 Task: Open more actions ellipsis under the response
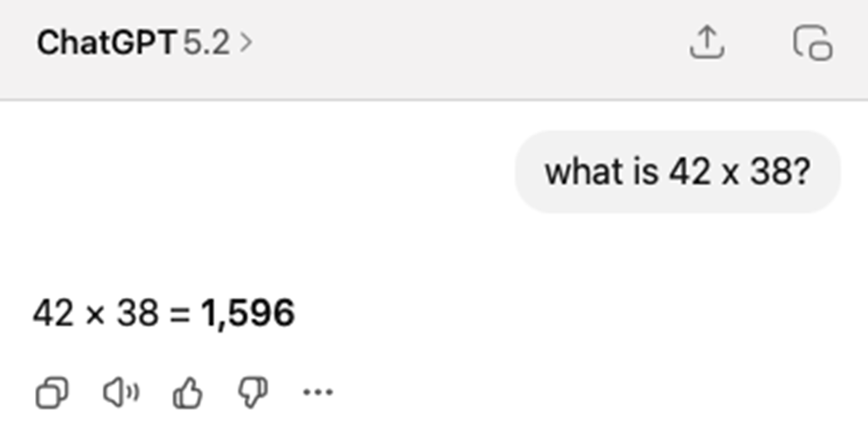(317, 392)
